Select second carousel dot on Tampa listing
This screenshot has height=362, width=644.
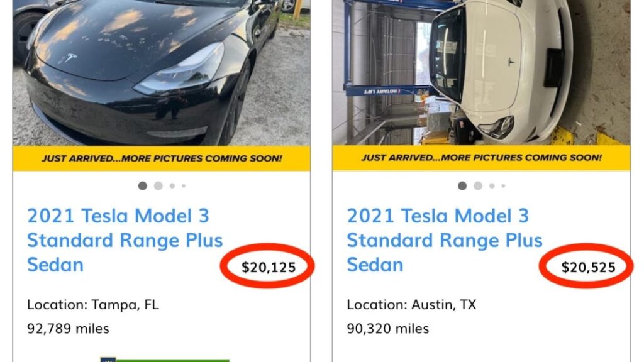[x=158, y=186]
